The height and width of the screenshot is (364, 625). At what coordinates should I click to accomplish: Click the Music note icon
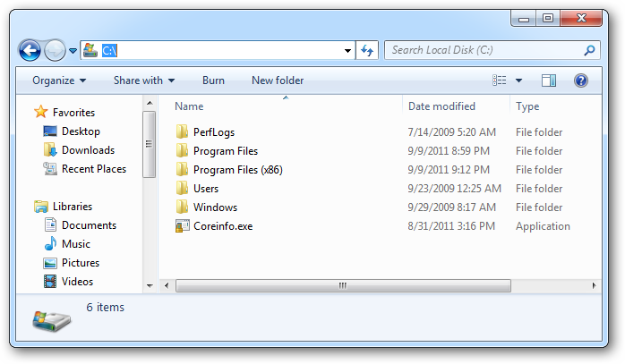pyautogui.click(x=50, y=243)
